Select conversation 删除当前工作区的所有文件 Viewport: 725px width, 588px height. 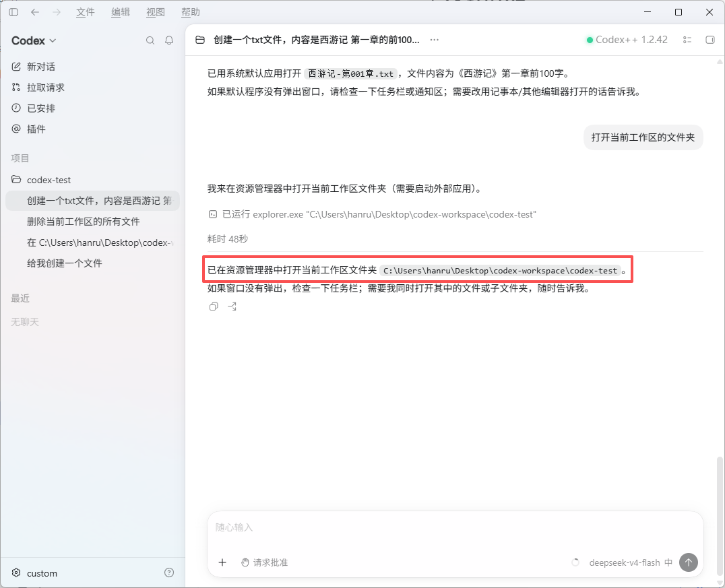click(x=92, y=222)
